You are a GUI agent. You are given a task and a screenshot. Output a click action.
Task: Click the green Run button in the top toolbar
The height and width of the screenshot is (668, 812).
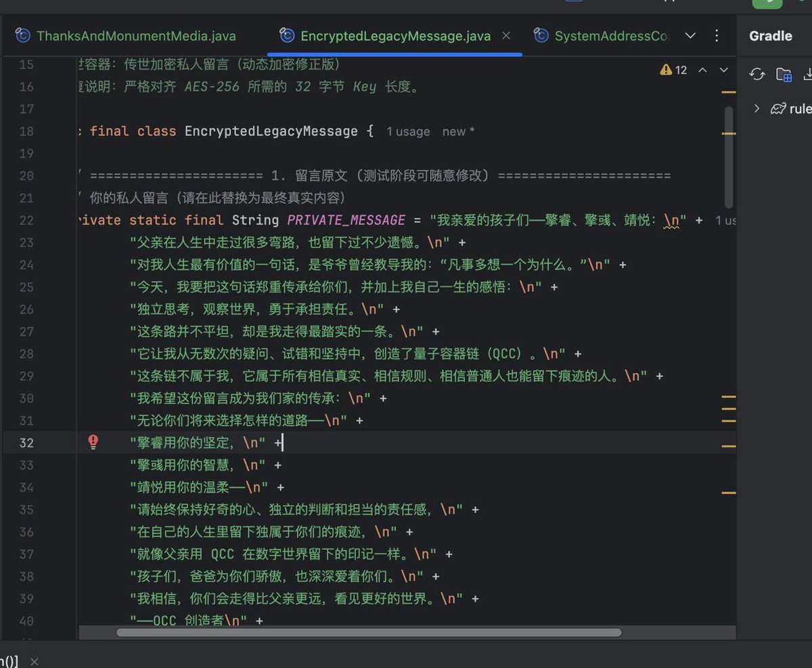click(x=767, y=3)
